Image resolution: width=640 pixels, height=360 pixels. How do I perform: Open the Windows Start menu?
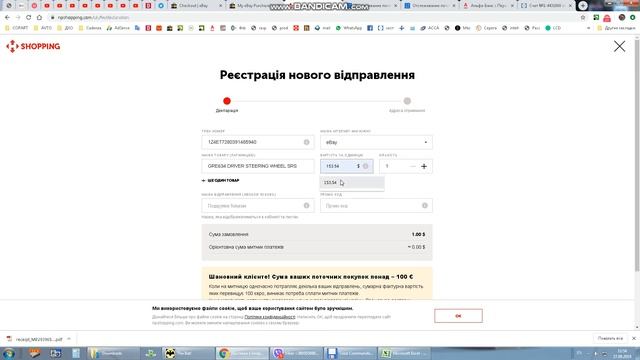(x=8, y=353)
